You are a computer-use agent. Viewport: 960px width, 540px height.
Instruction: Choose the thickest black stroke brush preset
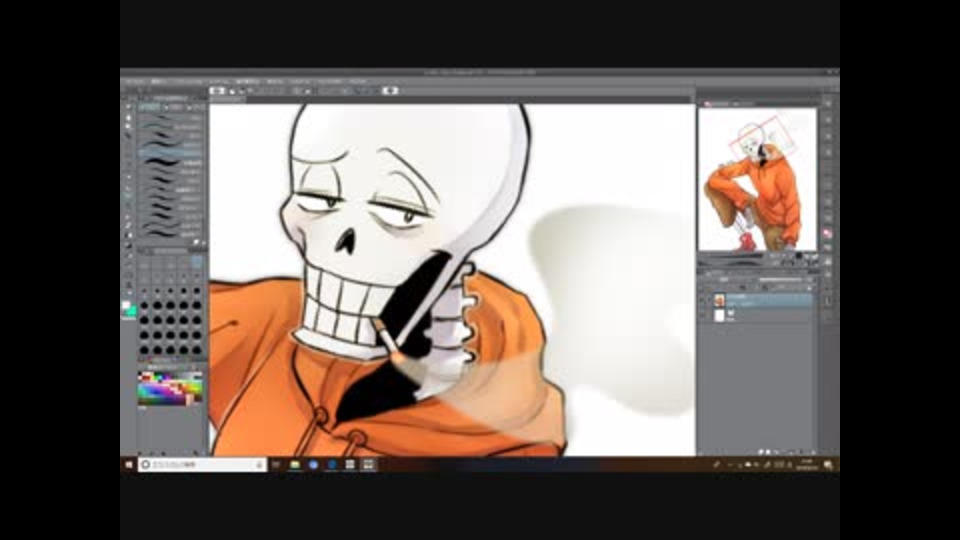(170, 162)
